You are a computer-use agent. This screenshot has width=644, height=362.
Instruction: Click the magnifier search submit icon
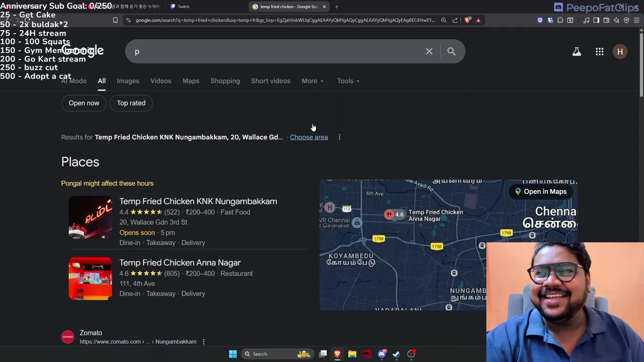click(451, 51)
